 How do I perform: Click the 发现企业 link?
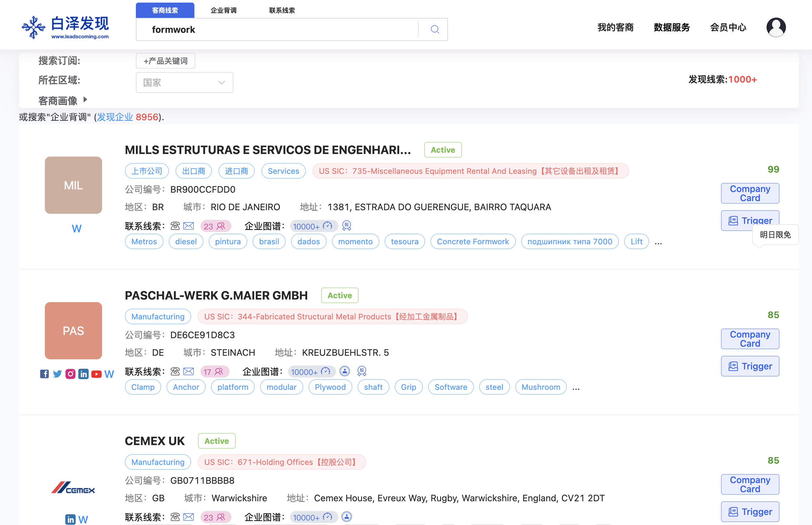(x=115, y=117)
